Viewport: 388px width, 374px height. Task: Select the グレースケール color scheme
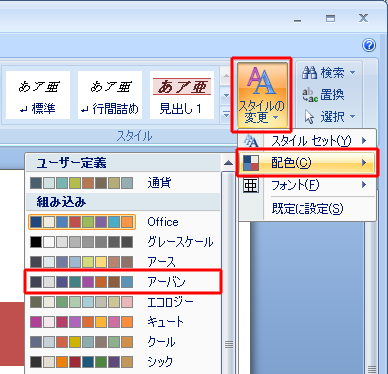[123, 242]
